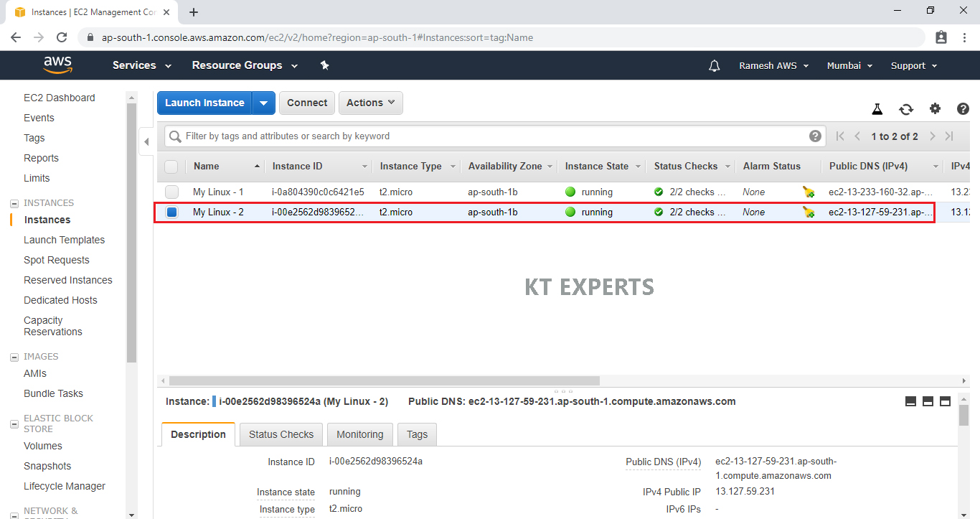Open Launch Templates in sidebar

(x=64, y=240)
